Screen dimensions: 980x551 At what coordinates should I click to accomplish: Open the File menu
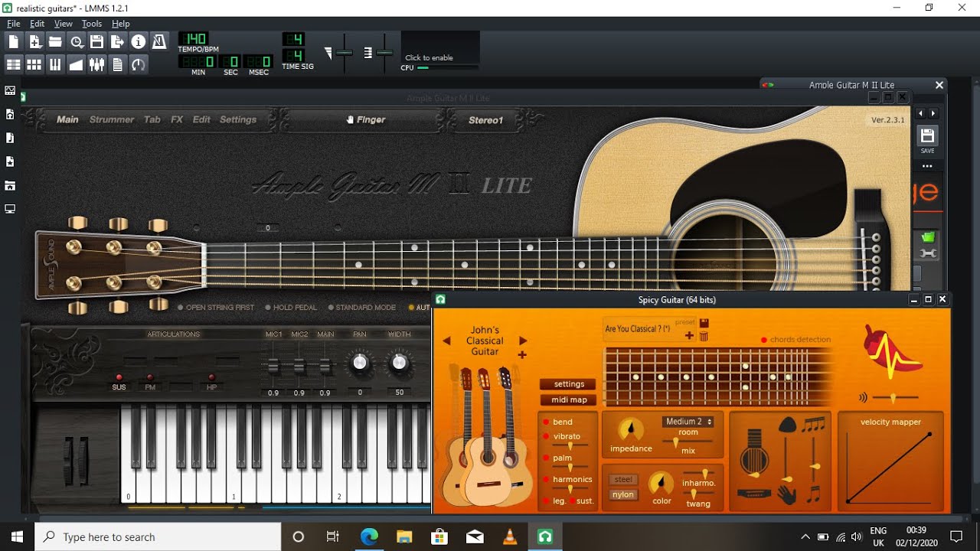coord(13,24)
